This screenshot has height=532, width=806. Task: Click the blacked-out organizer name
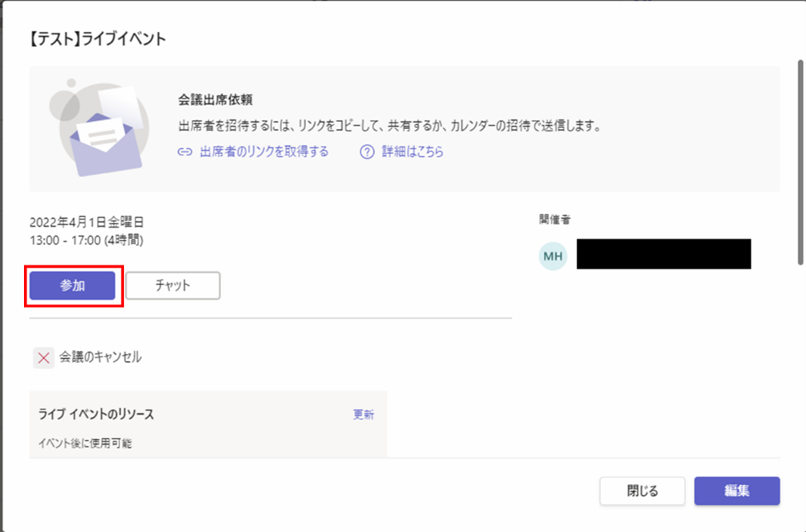663,254
